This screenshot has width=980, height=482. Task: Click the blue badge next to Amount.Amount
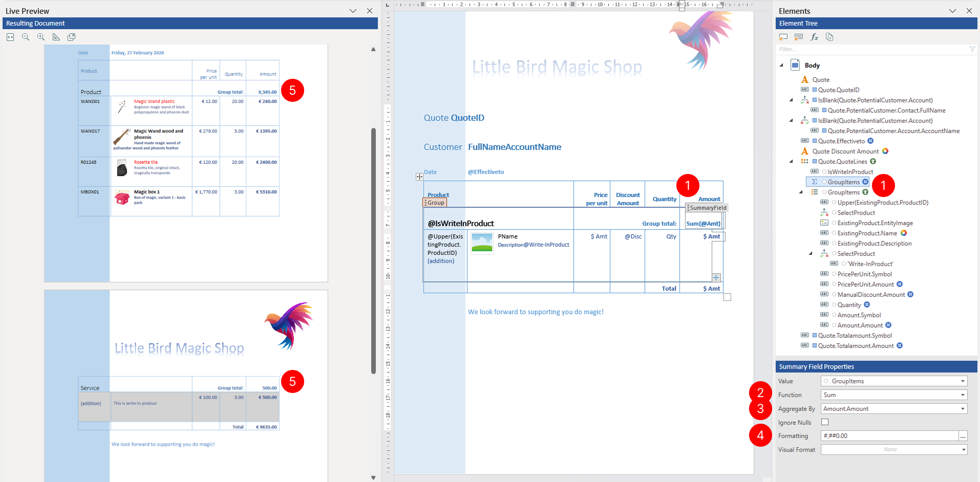click(888, 325)
